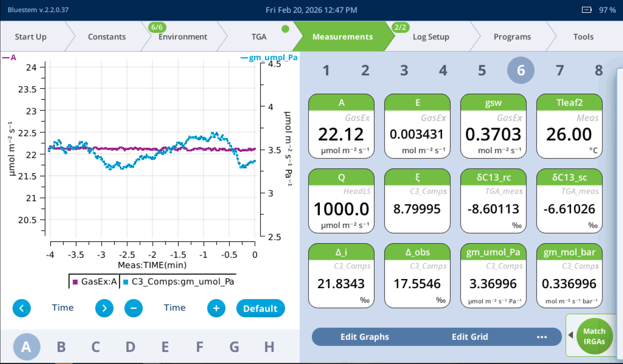Click the 6/6 Environment badge
623x364 pixels.
(x=157, y=27)
